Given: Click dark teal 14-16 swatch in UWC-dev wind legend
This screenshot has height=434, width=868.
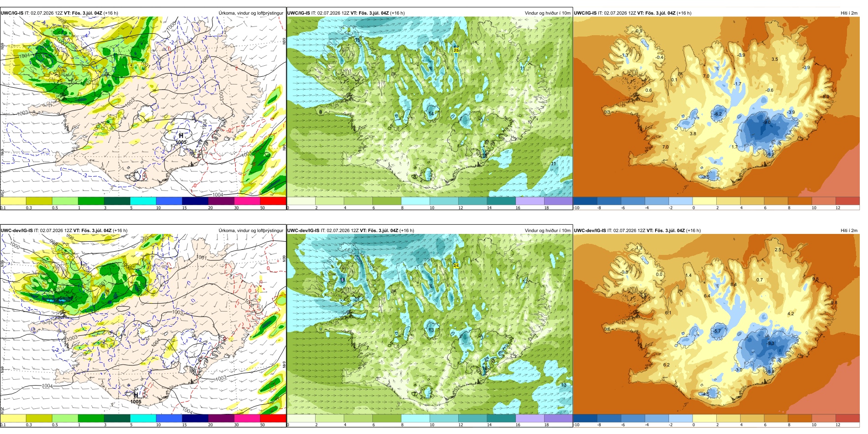Looking at the screenshot, I should click(501, 418).
